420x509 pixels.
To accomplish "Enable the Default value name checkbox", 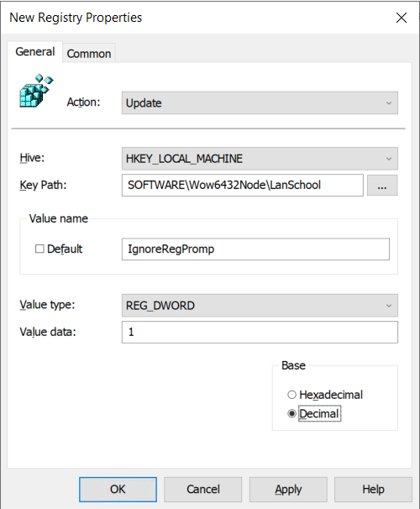I will pyautogui.click(x=39, y=249).
